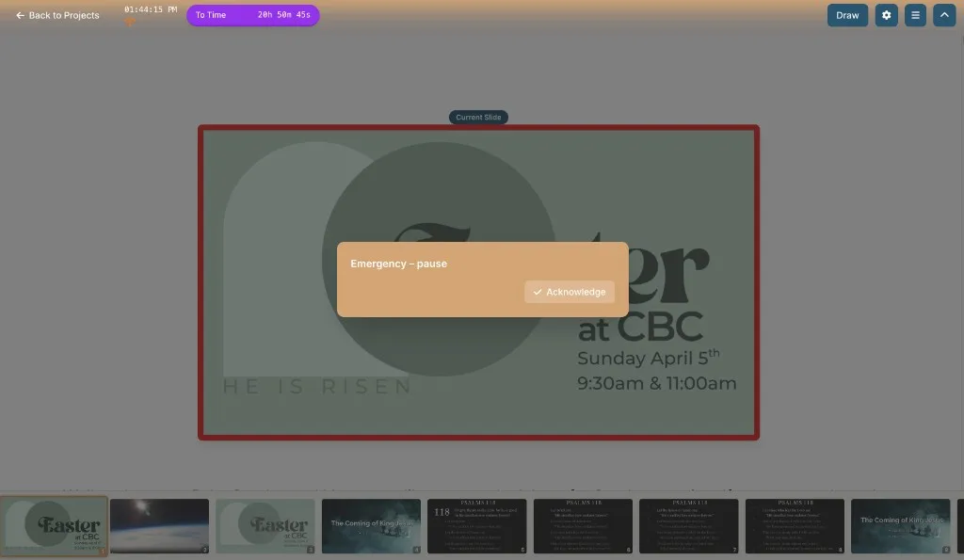
Task: Click the small orange indicator under the clock
Action: pyautogui.click(x=130, y=23)
